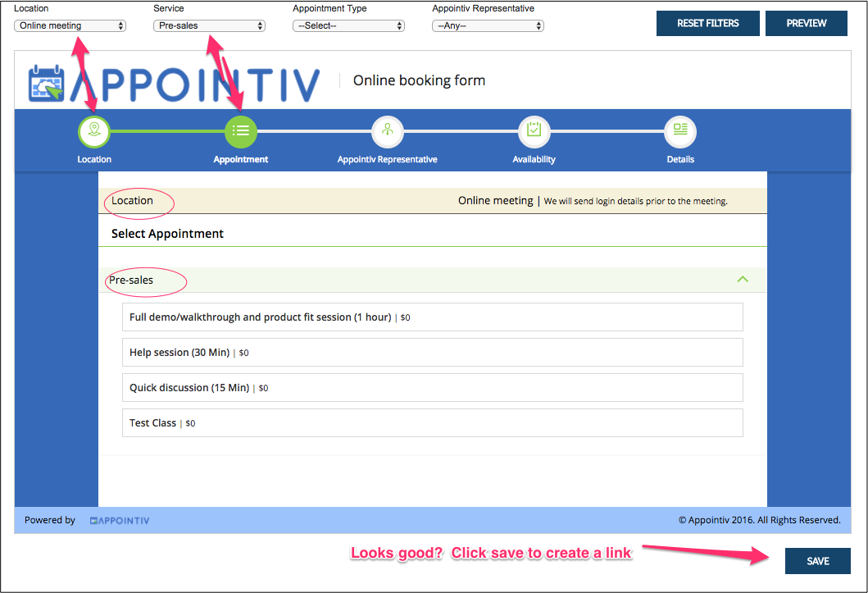The height and width of the screenshot is (593, 868).
Task: Click the Appointment step list icon
Action: (x=241, y=131)
